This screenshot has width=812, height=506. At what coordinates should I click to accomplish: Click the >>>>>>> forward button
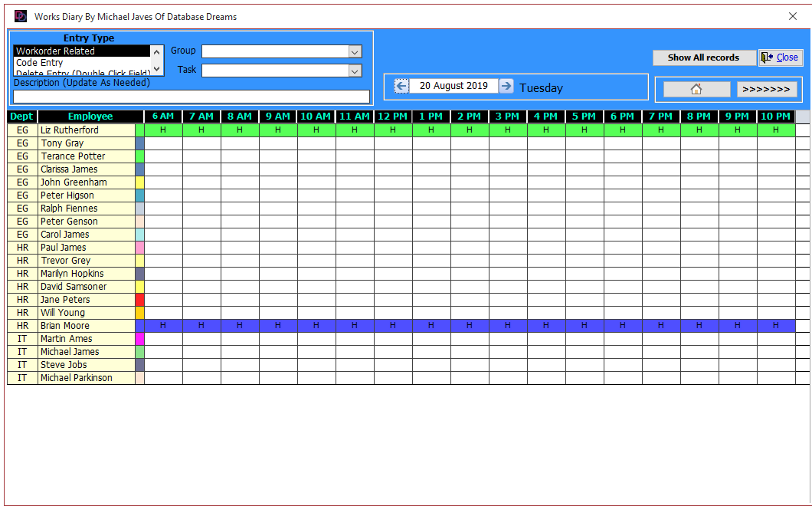pyautogui.click(x=767, y=89)
